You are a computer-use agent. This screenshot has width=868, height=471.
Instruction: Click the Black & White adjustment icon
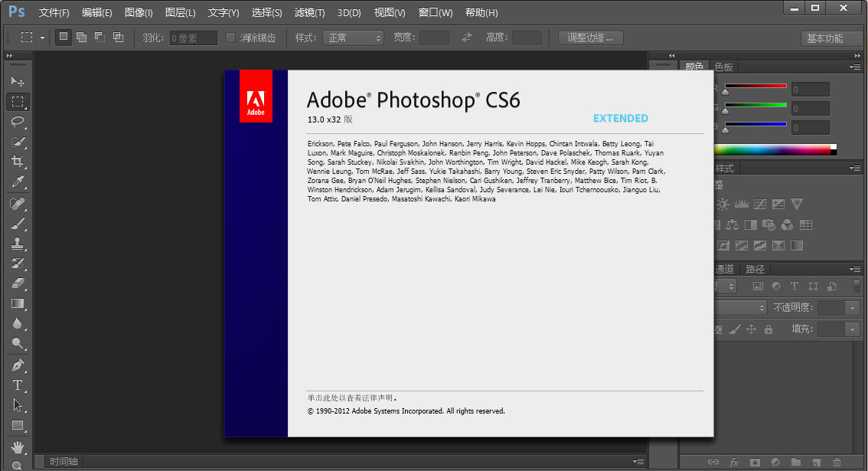(x=751, y=224)
